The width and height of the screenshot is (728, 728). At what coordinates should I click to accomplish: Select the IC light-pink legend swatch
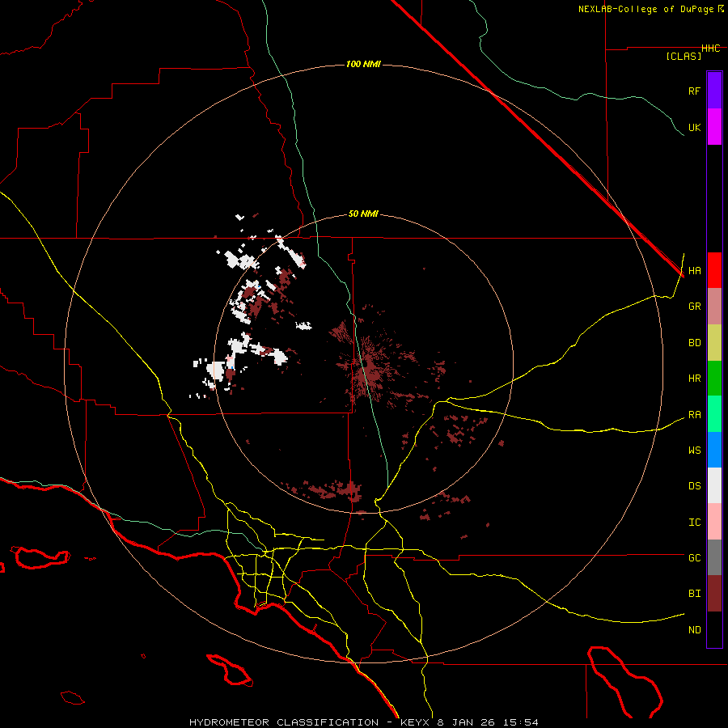[x=714, y=522]
